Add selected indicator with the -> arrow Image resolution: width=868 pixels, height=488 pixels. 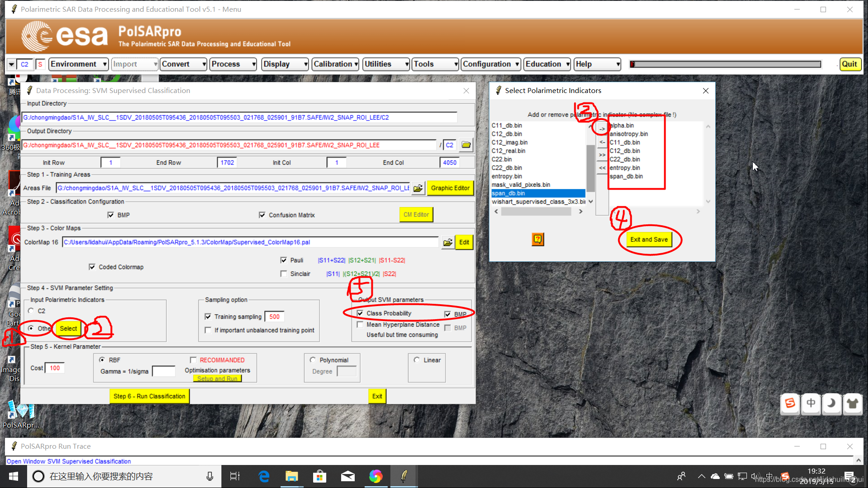tap(602, 129)
